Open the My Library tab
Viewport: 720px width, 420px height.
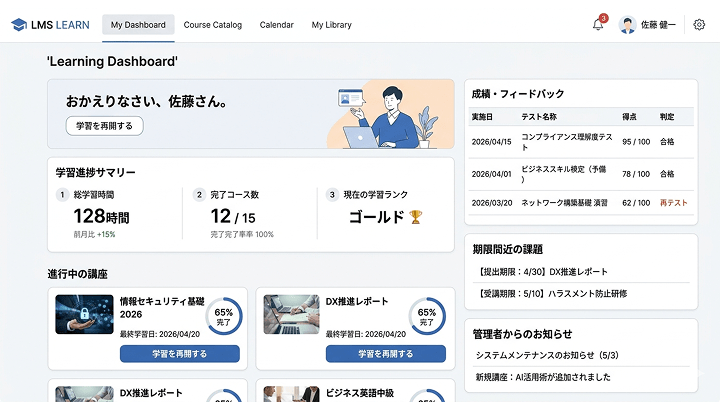(332, 25)
